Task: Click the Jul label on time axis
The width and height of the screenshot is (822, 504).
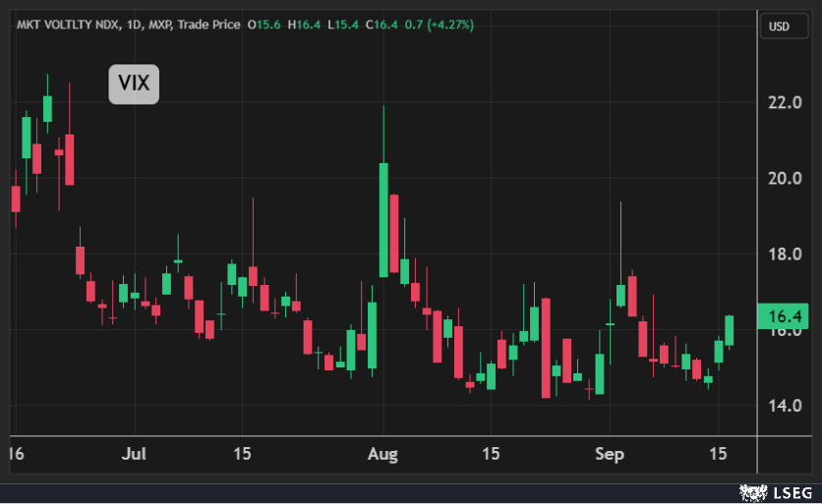Action: (135, 454)
